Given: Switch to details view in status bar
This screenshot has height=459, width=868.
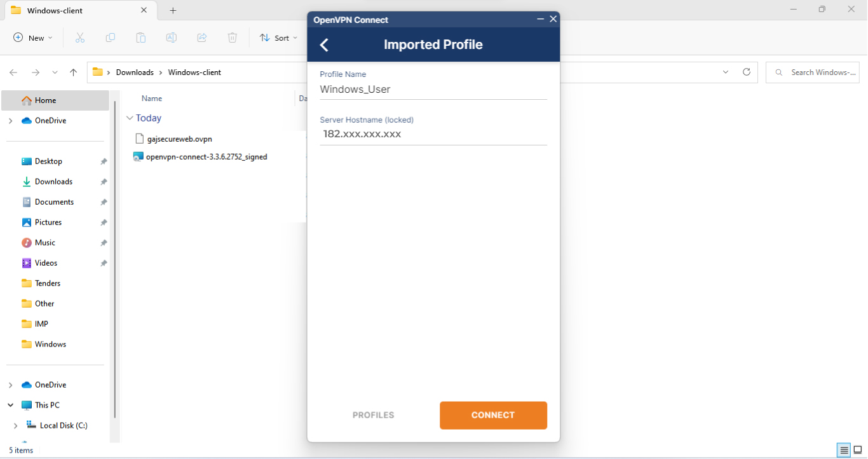Looking at the screenshot, I should tap(844, 450).
